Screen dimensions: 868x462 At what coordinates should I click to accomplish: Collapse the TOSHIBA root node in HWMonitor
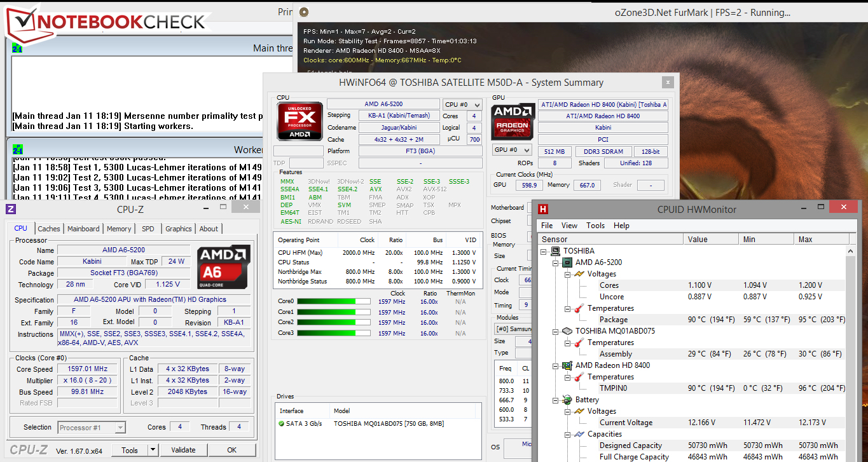pyautogui.click(x=545, y=251)
